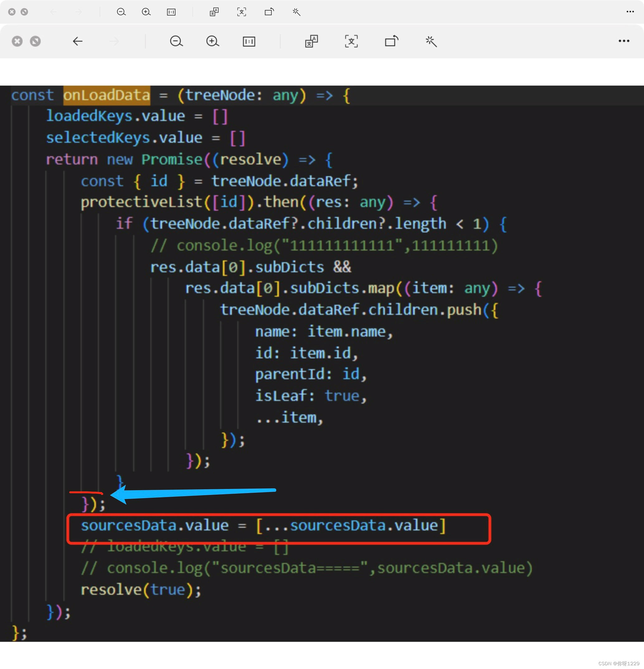Click the small gray circle-slash icon
The height and width of the screenshot is (669, 644).
click(x=24, y=12)
